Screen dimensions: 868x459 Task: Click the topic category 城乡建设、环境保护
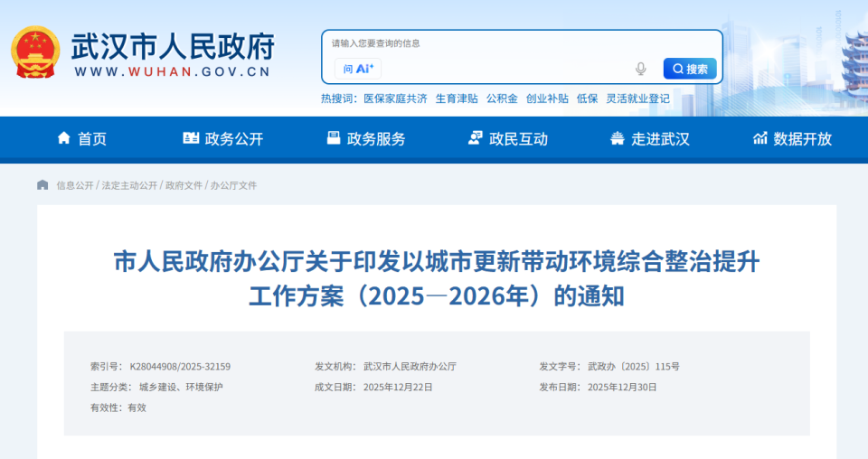tap(181, 387)
